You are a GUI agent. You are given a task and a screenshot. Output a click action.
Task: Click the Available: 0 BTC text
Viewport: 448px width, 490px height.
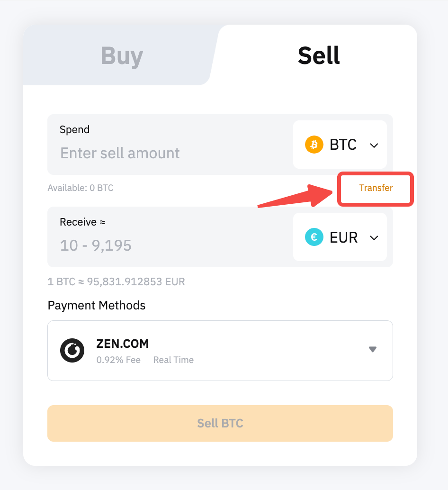click(x=81, y=188)
